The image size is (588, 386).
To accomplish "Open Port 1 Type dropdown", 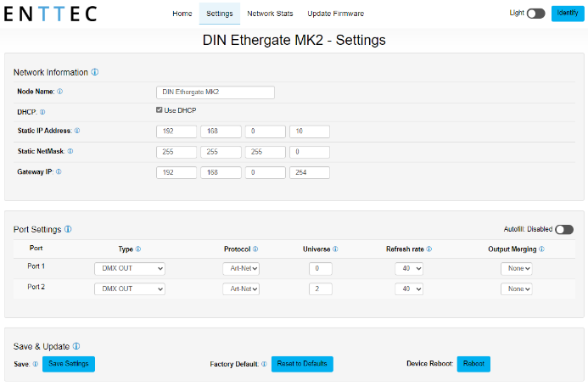I will coord(130,269).
